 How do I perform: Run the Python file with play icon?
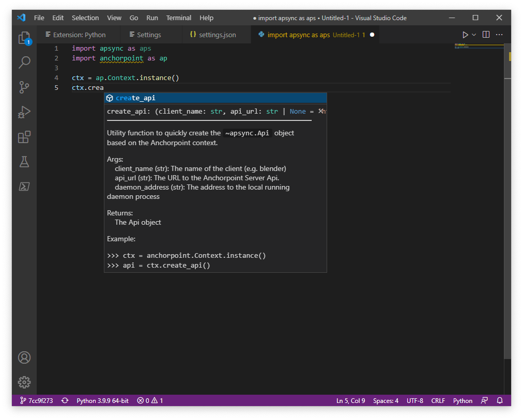pyautogui.click(x=465, y=35)
